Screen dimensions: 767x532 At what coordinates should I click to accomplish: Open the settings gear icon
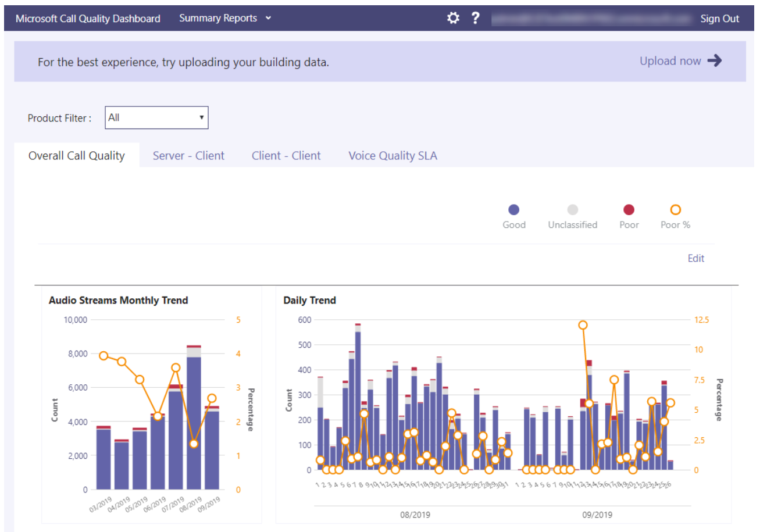pos(453,18)
